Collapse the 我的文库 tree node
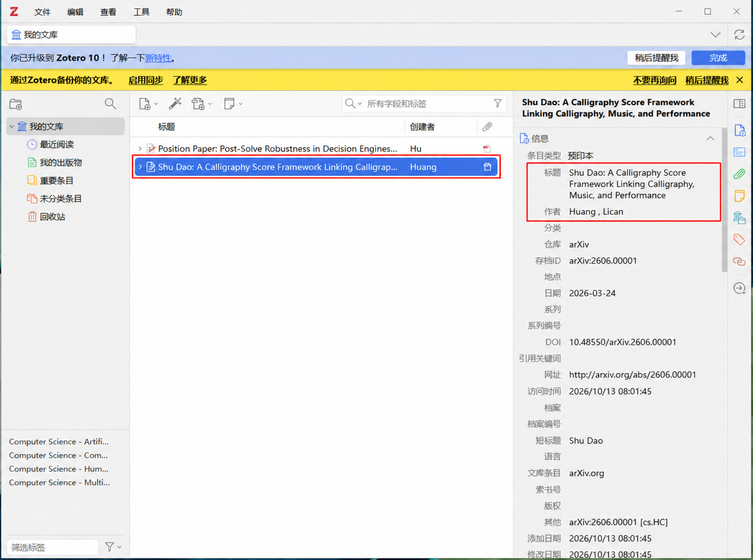This screenshot has height=560, width=753. (11, 126)
